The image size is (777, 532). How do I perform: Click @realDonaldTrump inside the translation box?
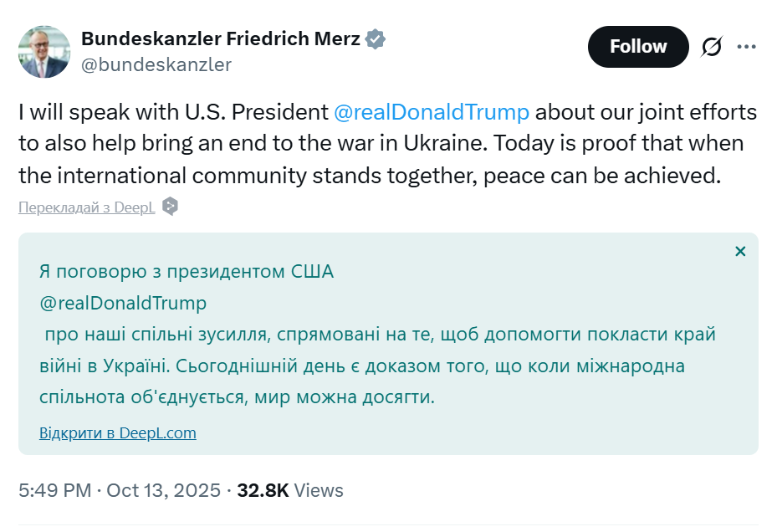coord(123,303)
